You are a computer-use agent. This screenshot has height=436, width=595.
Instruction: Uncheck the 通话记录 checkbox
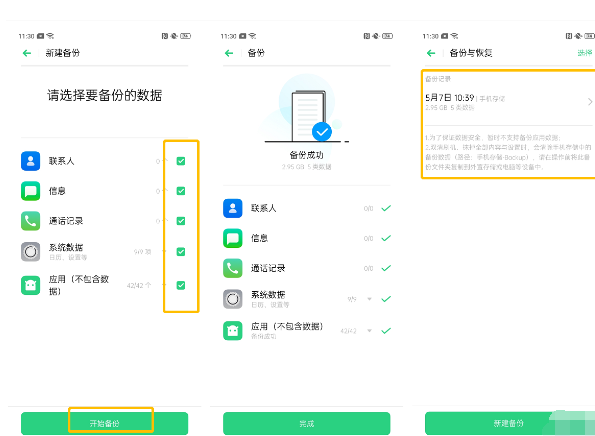point(181,221)
